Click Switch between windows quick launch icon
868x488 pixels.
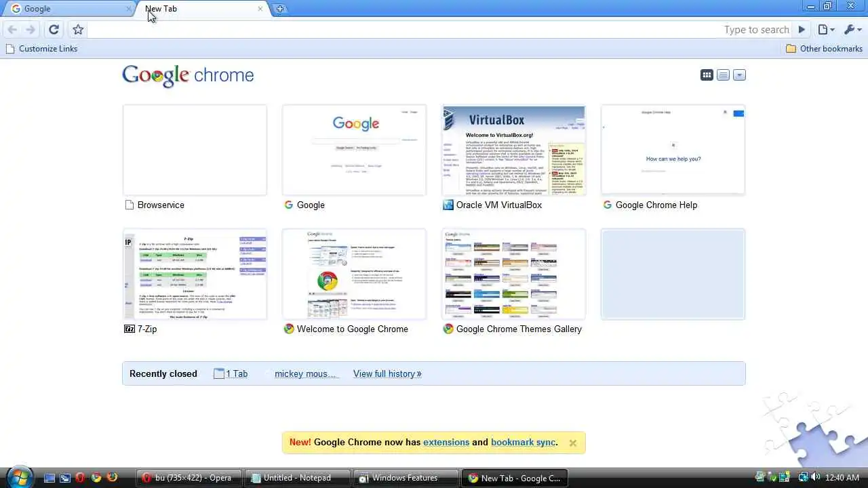tap(64, 478)
